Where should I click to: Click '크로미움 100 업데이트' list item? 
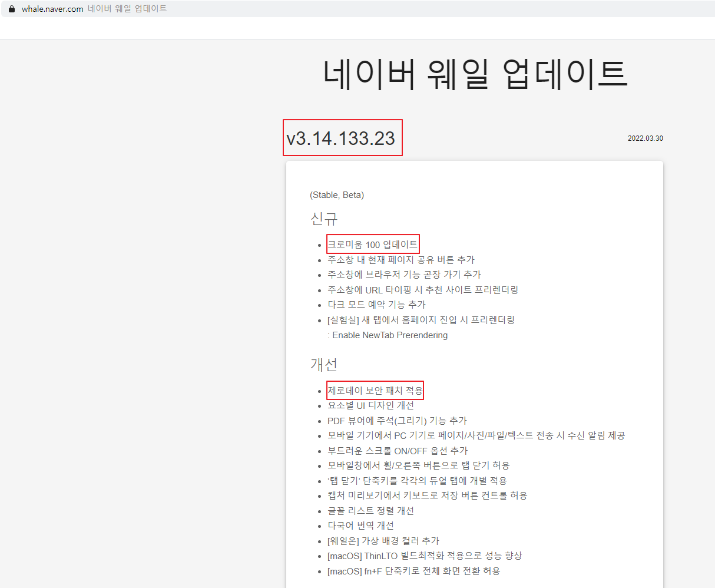[x=373, y=245]
